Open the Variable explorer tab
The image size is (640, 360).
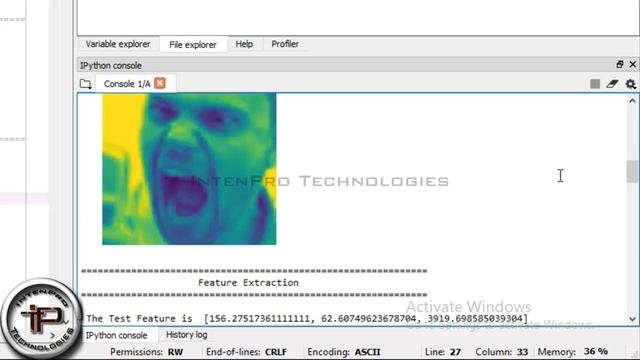click(x=118, y=44)
